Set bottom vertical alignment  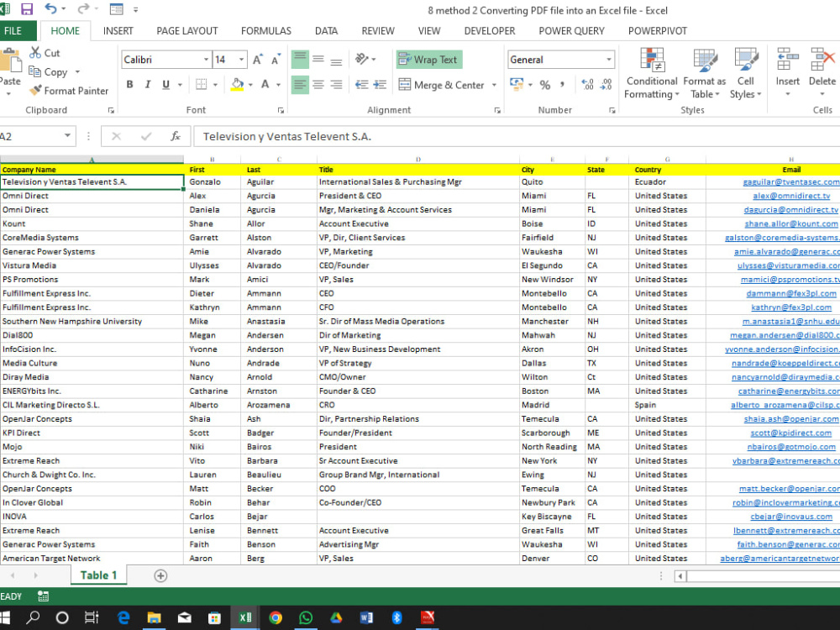click(x=337, y=60)
